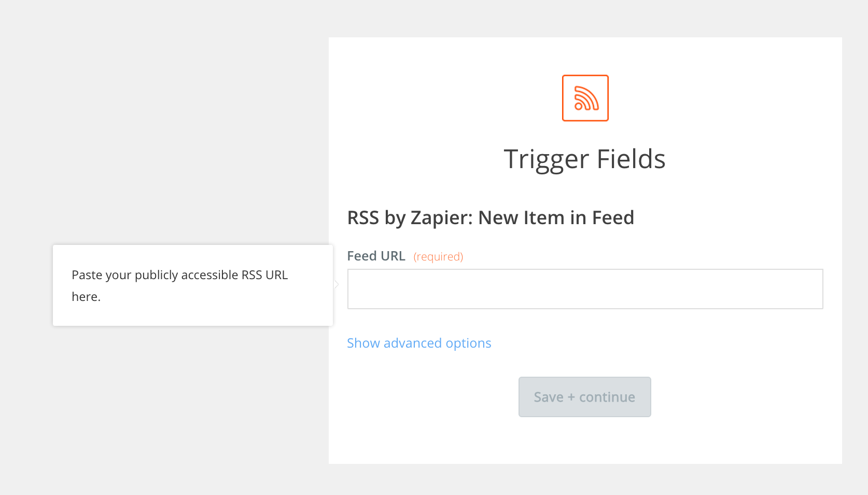Open the Show advanced options link
868x495 pixels.
[419, 343]
